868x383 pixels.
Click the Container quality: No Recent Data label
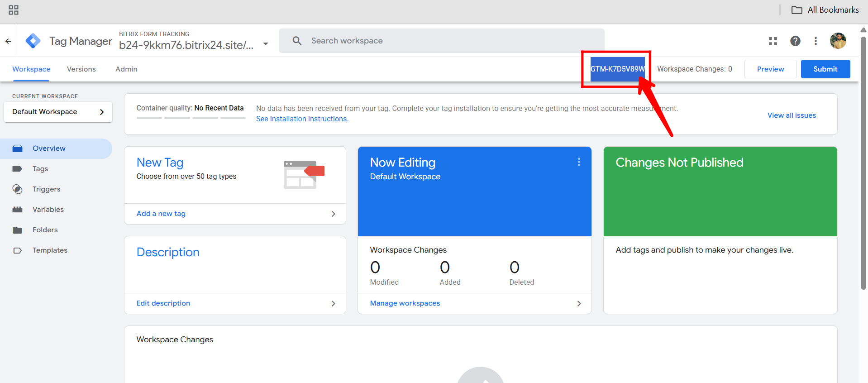click(190, 108)
